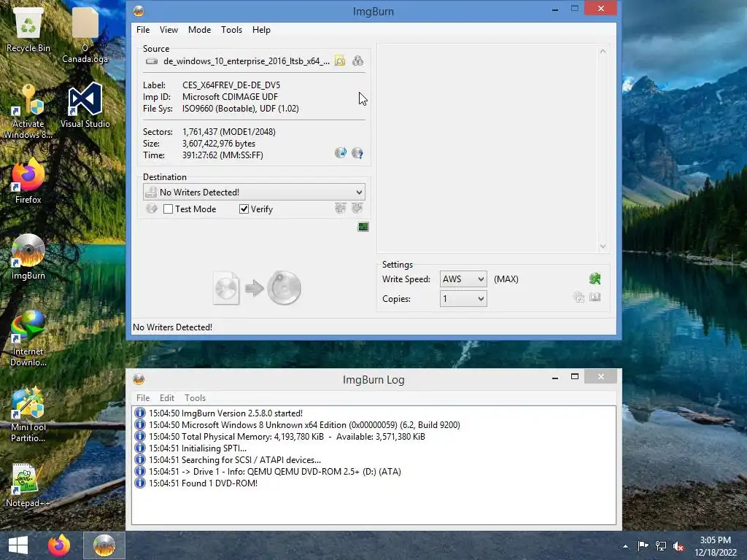Click the large Write image to disc button
Viewport: 747px width, 560px height.
[258, 288]
